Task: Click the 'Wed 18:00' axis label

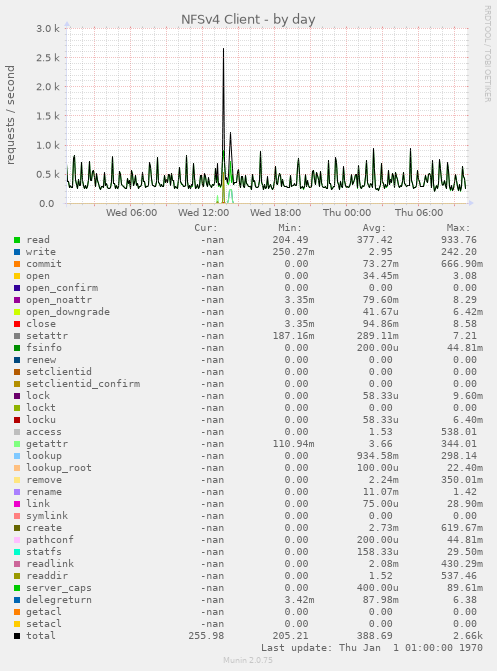Action: (x=275, y=213)
